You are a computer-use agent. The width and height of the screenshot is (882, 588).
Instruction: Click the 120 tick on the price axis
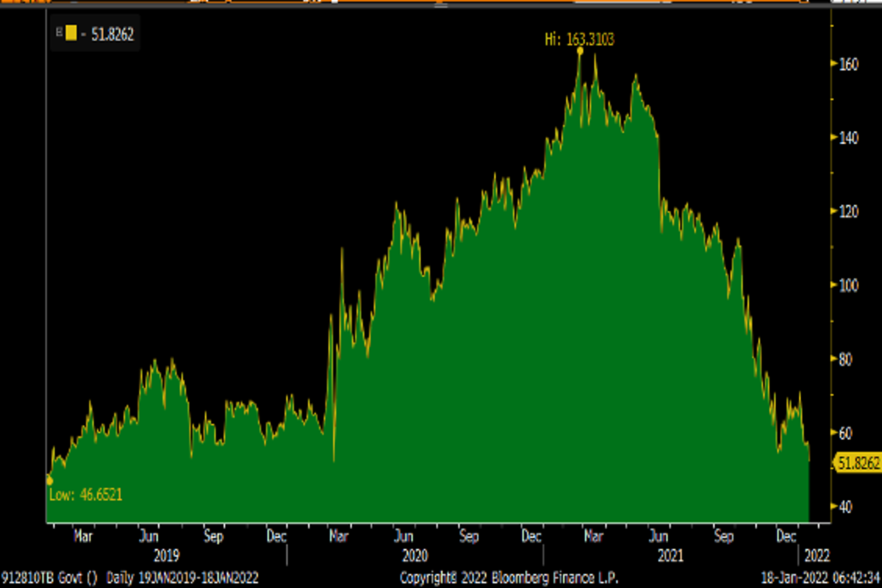(849, 212)
